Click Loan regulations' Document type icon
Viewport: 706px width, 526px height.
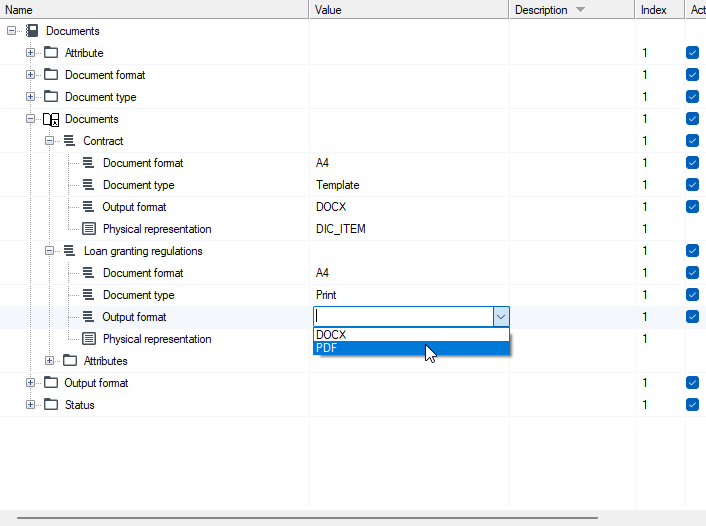click(x=89, y=295)
